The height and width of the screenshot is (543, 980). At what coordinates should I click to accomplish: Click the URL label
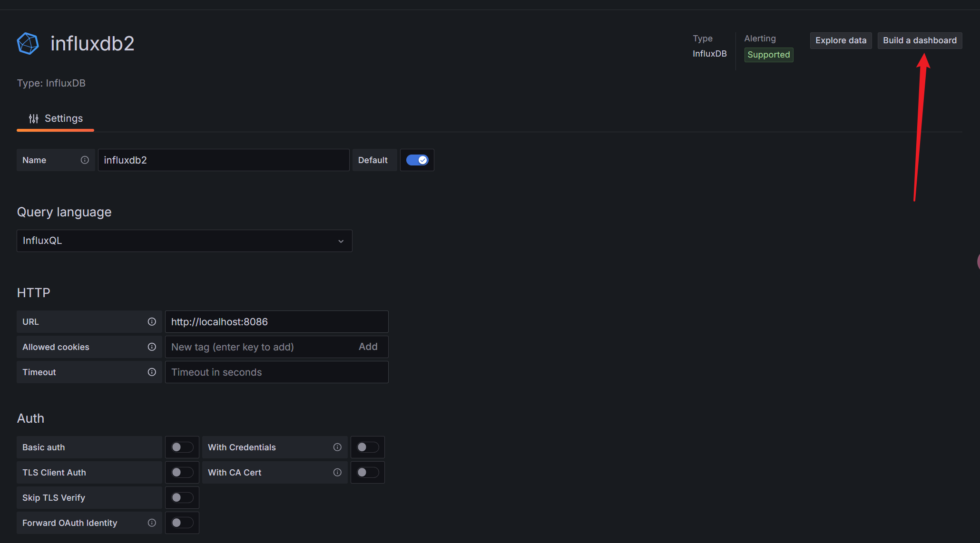click(30, 322)
